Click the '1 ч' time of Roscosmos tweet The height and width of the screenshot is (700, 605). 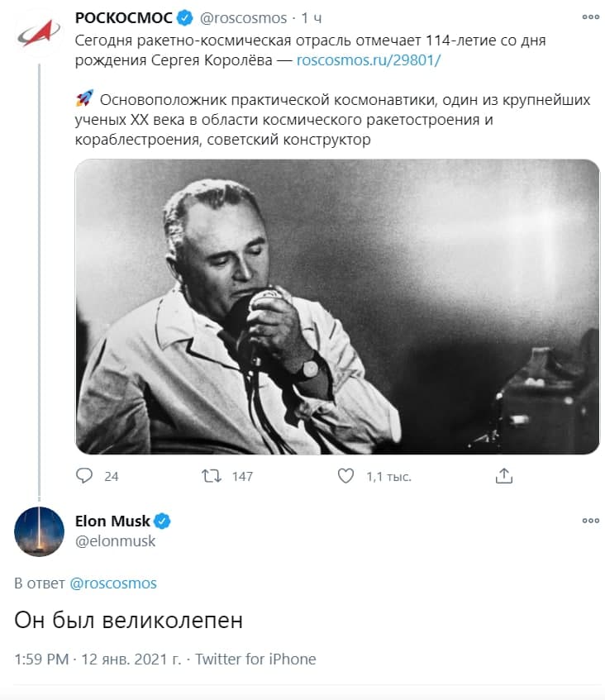pos(312,17)
